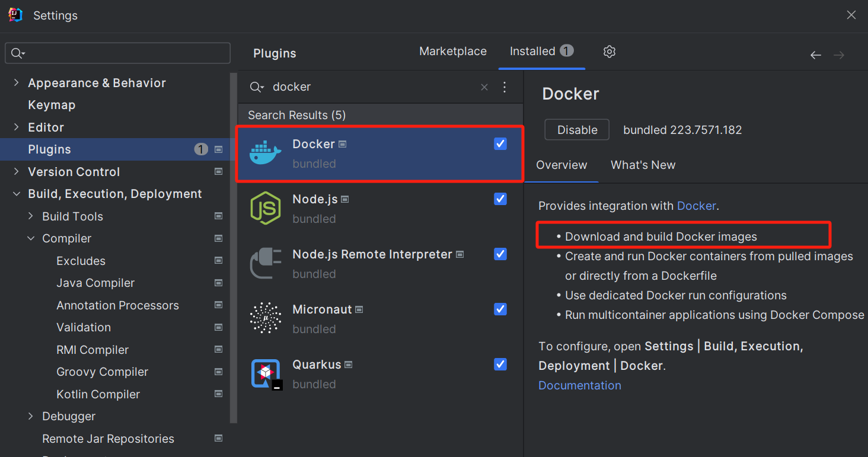Click the Docker whale plugin icon

pyautogui.click(x=265, y=153)
